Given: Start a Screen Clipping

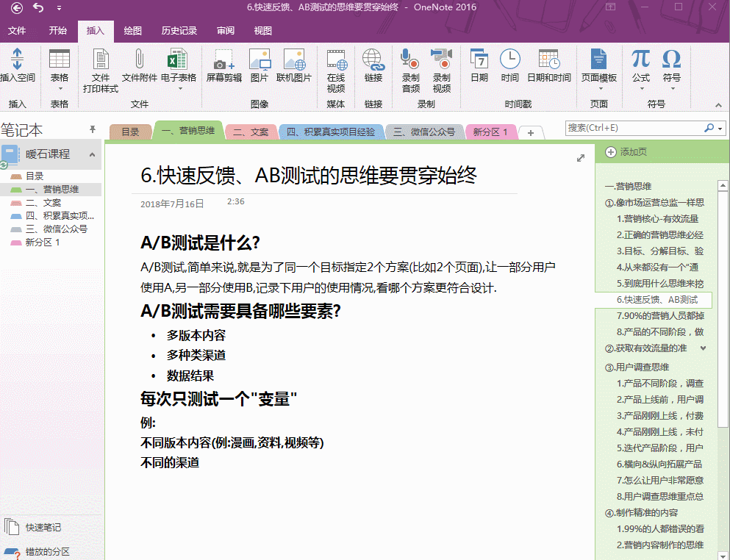Looking at the screenshot, I should point(224,65).
